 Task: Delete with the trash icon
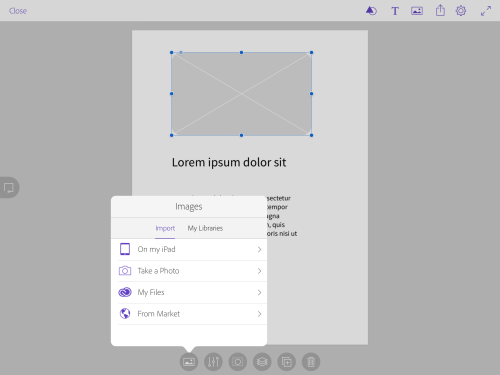pyautogui.click(x=311, y=362)
